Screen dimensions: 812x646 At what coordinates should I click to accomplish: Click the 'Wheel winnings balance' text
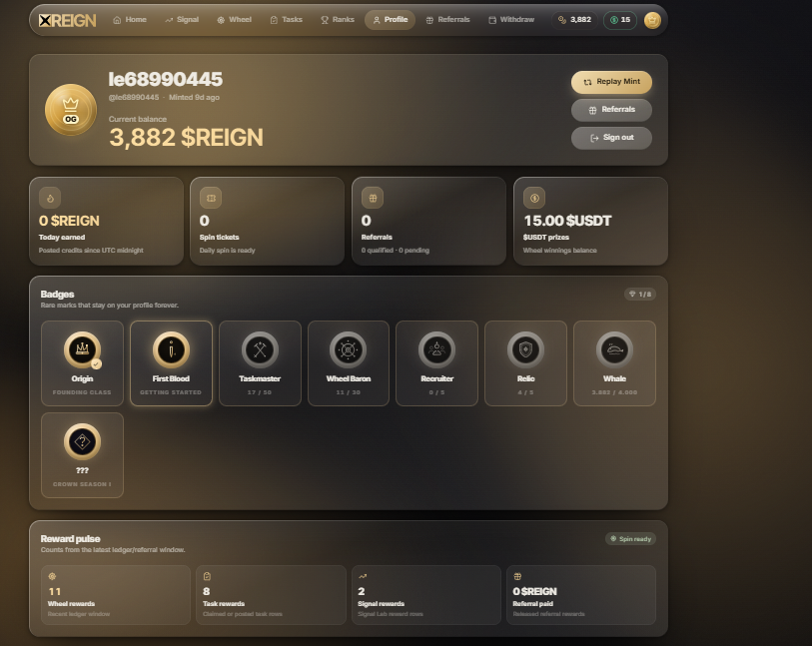coord(559,251)
